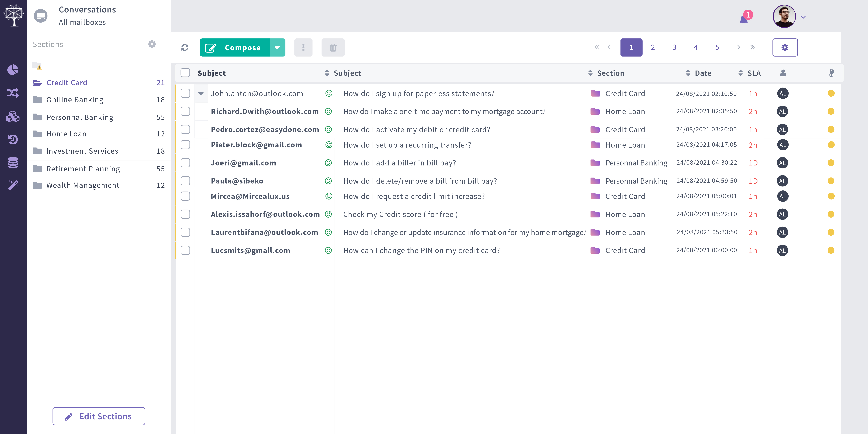Expand the user profile menu chevron
Screen dimensions: 868x434
point(803,17)
